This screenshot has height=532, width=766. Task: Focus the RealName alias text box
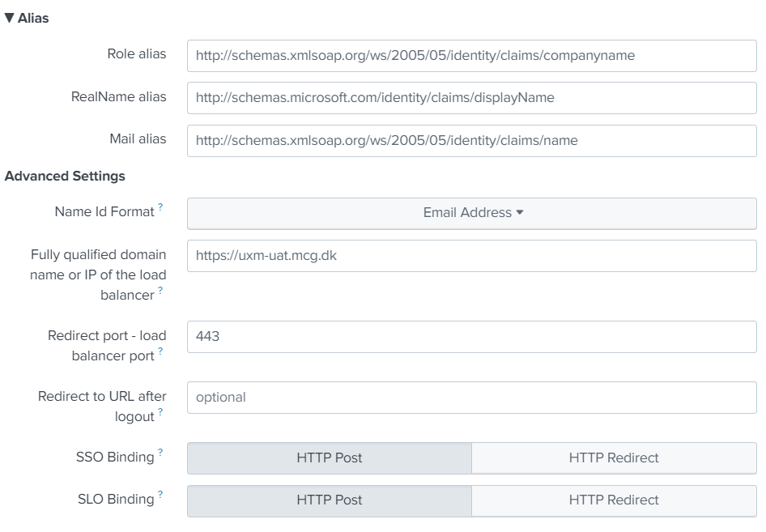[472, 98]
